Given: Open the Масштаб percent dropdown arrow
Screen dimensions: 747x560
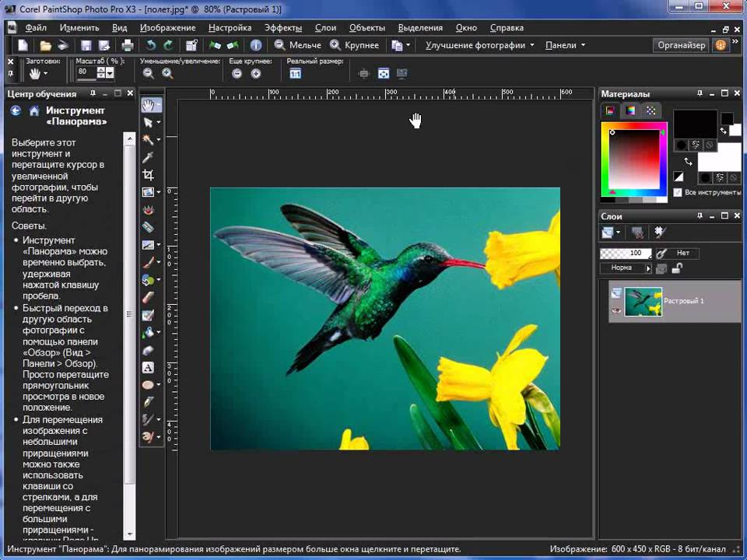Looking at the screenshot, I should [110, 73].
